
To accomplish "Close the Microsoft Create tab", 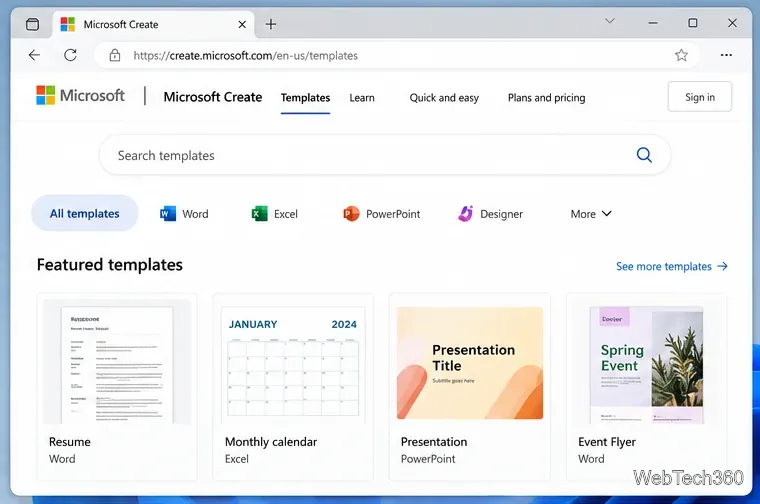I will (242, 24).
